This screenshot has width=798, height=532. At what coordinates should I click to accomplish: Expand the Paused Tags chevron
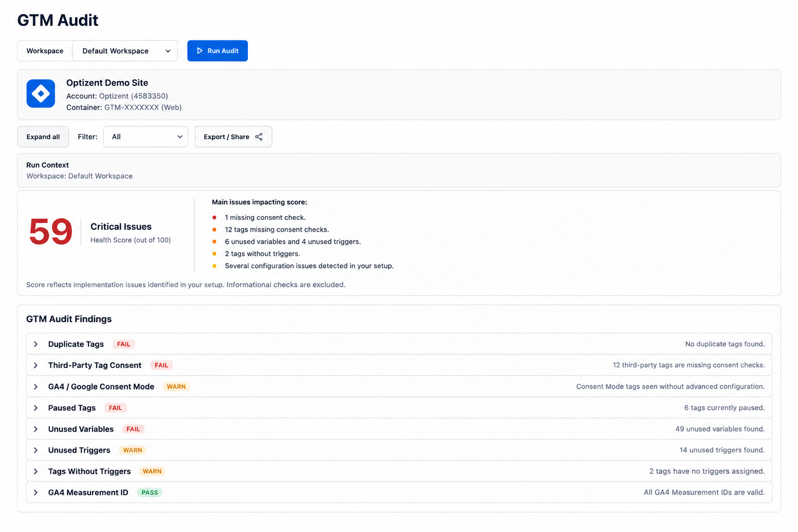coord(36,408)
